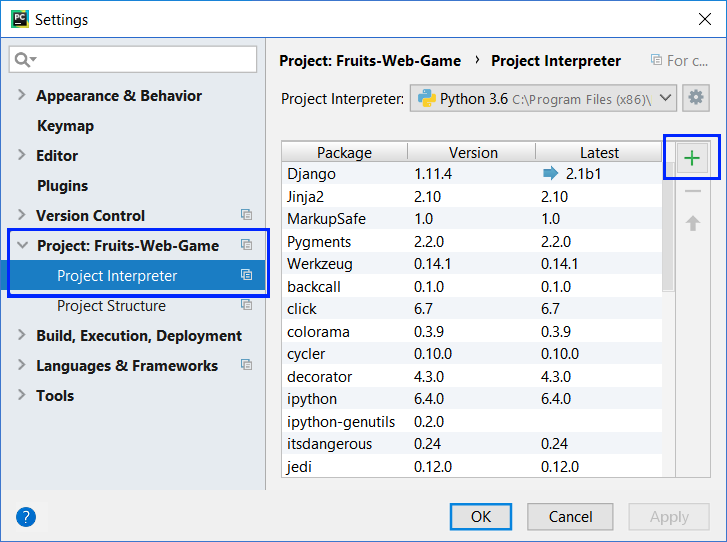Viewport: 727px width, 542px height.
Task: Collapse the Project: Fruits-Web-Game section
Action: pos(22,246)
